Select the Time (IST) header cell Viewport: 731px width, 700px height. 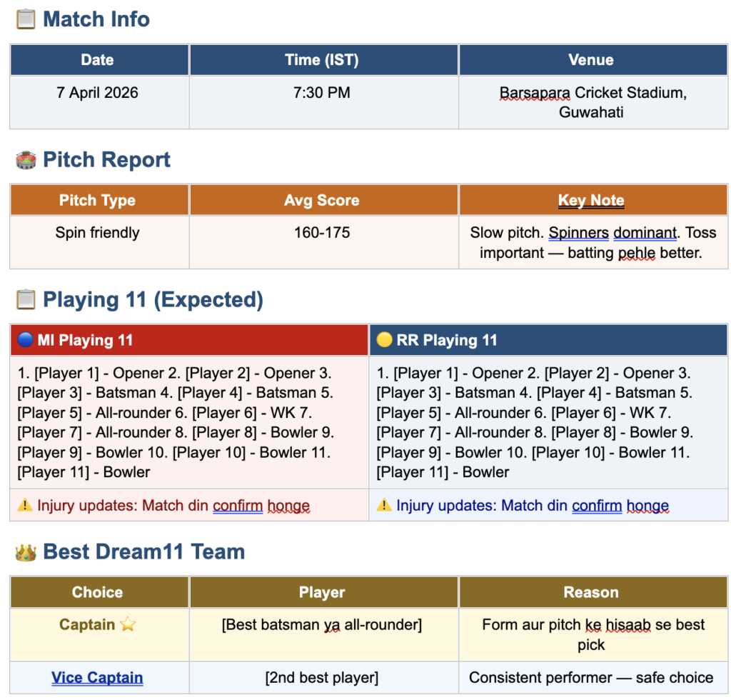click(x=323, y=60)
